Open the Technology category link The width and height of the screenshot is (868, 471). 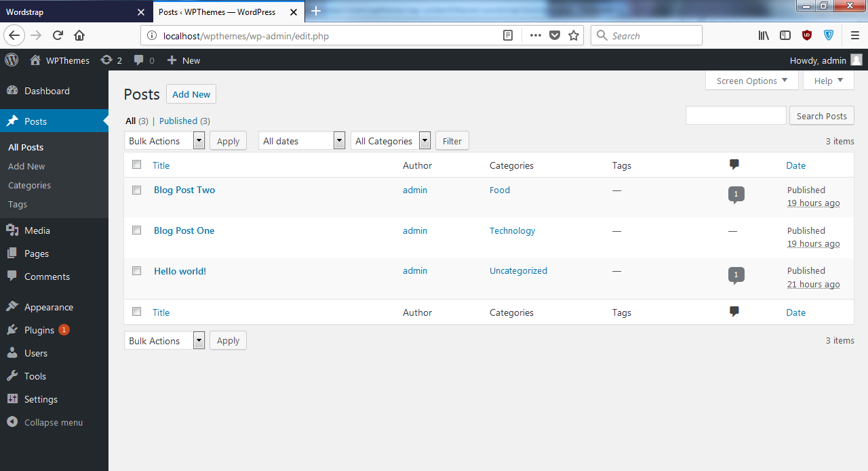pyautogui.click(x=512, y=230)
